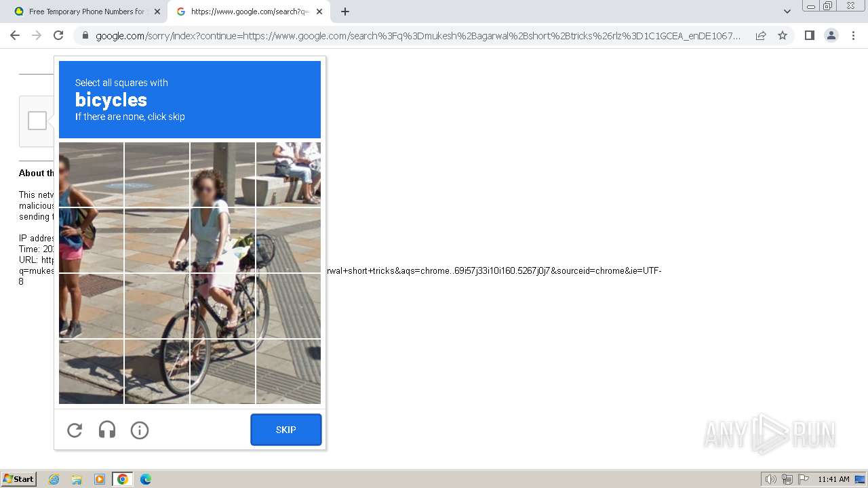The width and height of the screenshot is (868, 488).
Task: Open Microsoft Edge from taskbar
Action: pyautogui.click(x=146, y=479)
